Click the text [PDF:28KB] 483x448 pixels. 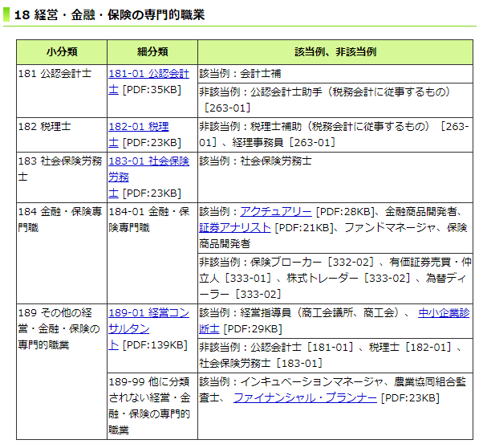click(x=345, y=212)
